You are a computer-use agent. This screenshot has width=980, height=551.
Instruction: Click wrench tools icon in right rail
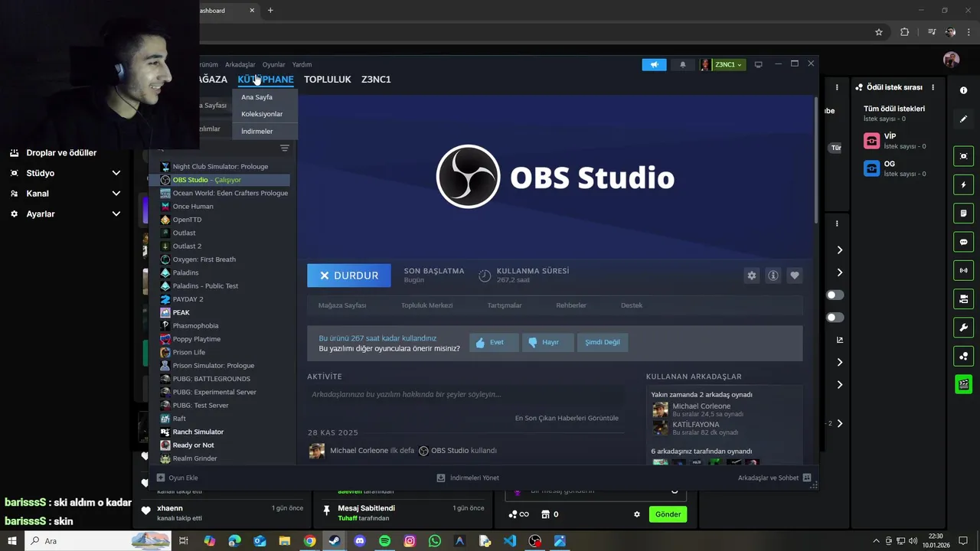click(x=963, y=328)
